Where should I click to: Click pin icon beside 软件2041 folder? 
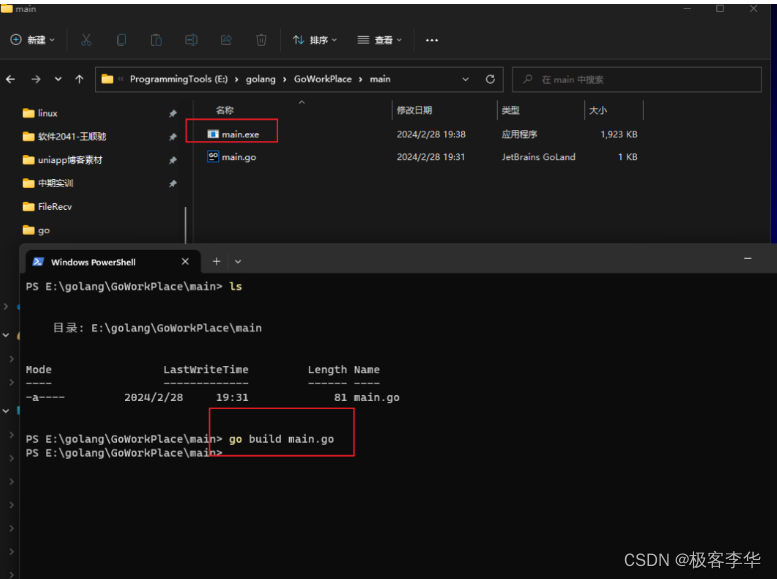click(172, 137)
